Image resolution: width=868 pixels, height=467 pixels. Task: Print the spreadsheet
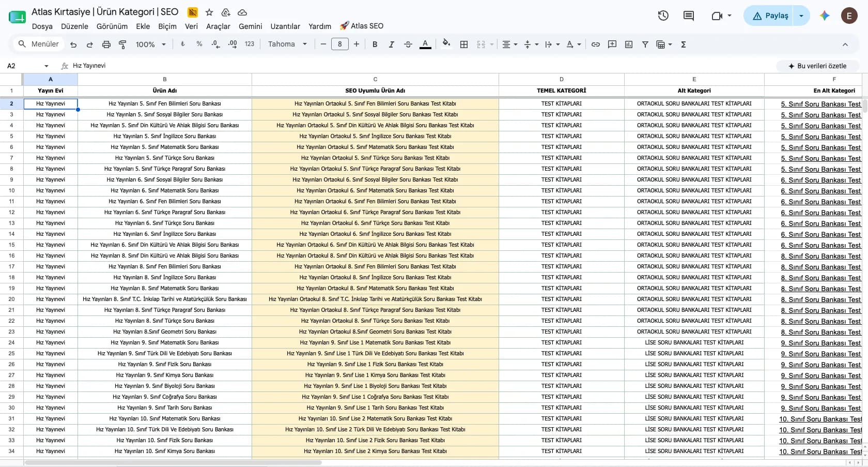pyautogui.click(x=106, y=44)
